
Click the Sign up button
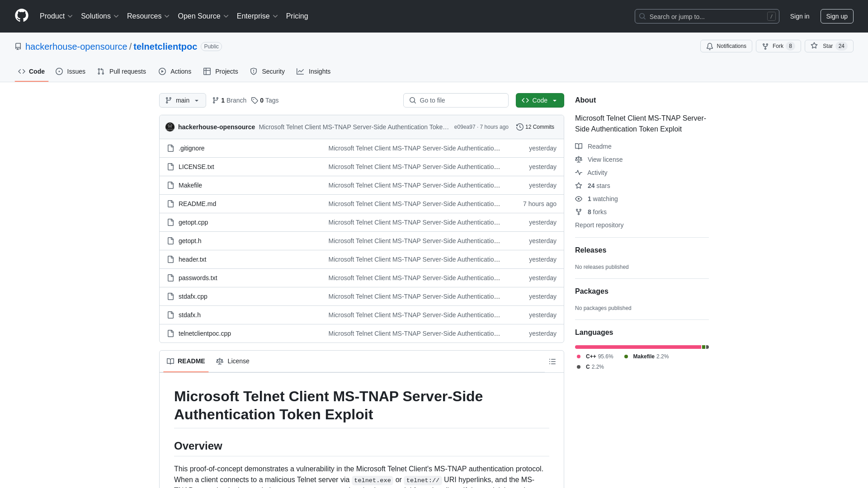837,16
